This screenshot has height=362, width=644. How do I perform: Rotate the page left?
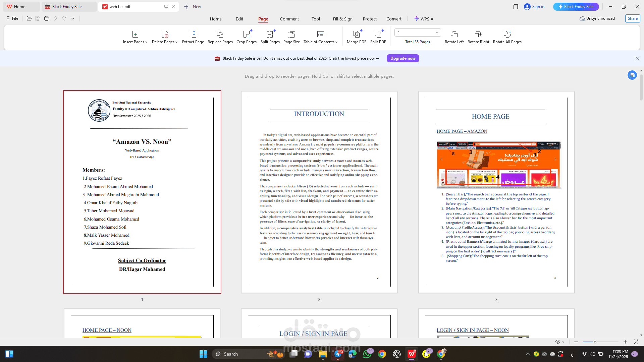tap(454, 34)
